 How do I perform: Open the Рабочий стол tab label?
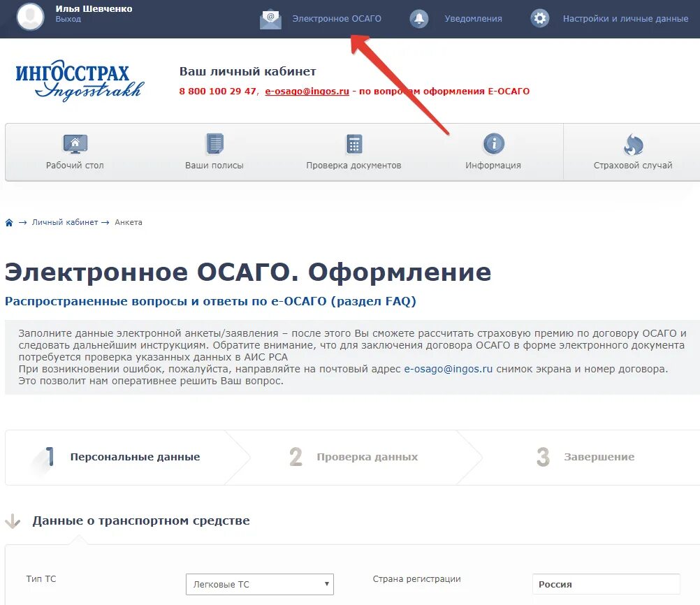point(75,165)
